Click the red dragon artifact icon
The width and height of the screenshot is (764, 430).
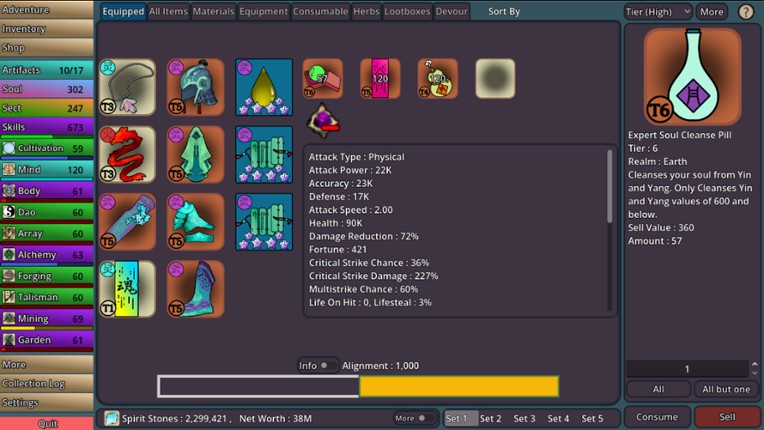click(127, 154)
